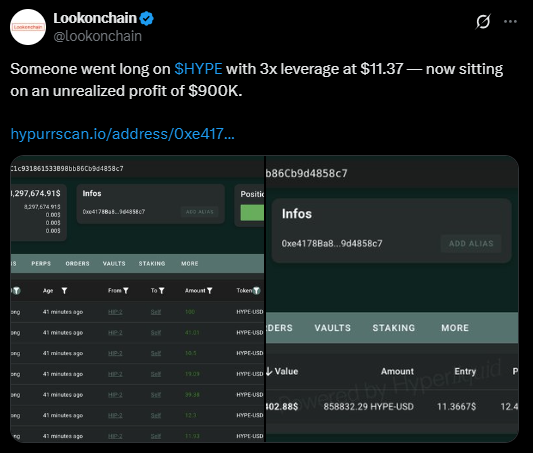Open the MORE tab in left panel
Image resolution: width=533 pixels, height=453 pixels.
pyautogui.click(x=189, y=264)
